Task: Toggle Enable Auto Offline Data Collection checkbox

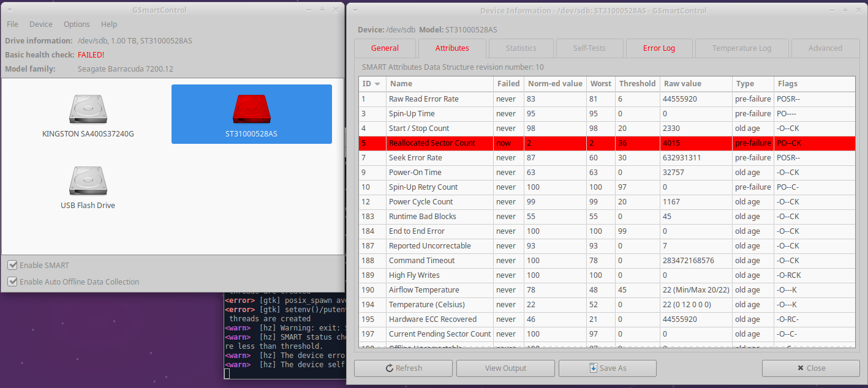Action: tap(12, 282)
